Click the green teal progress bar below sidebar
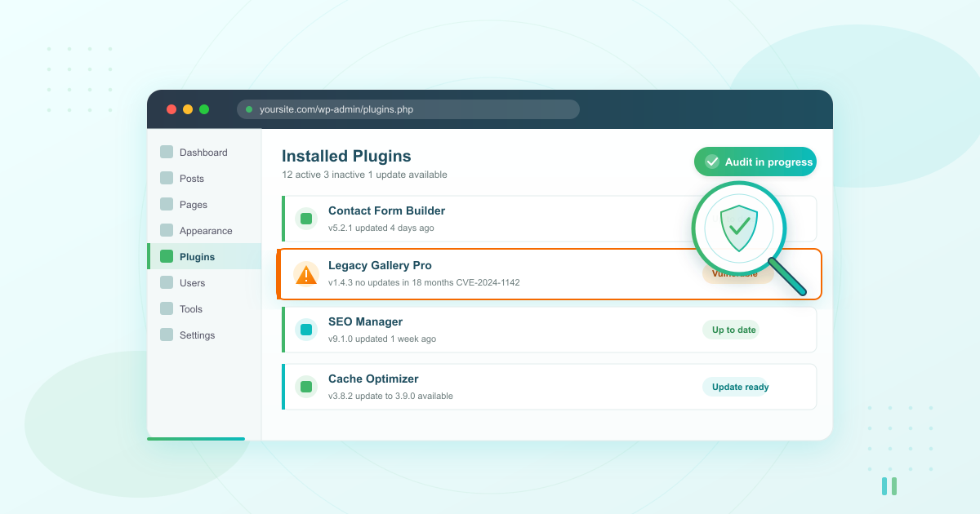This screenshot has height=514, width=980. 196,439
